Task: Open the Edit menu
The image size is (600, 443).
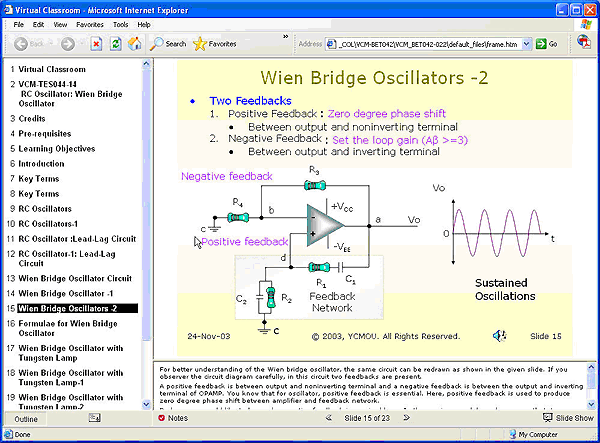Action: (38, 24)
